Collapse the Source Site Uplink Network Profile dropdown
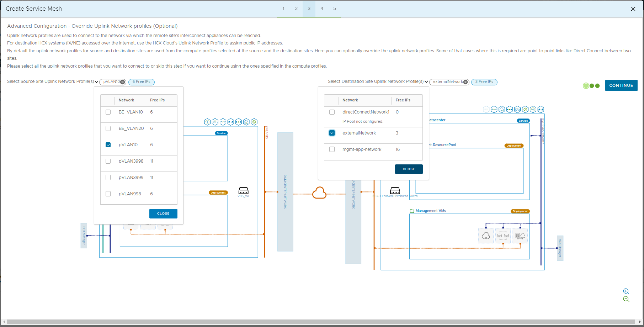Image resolution: width=644 pixels, height=327 pixels. coord(96,82)
